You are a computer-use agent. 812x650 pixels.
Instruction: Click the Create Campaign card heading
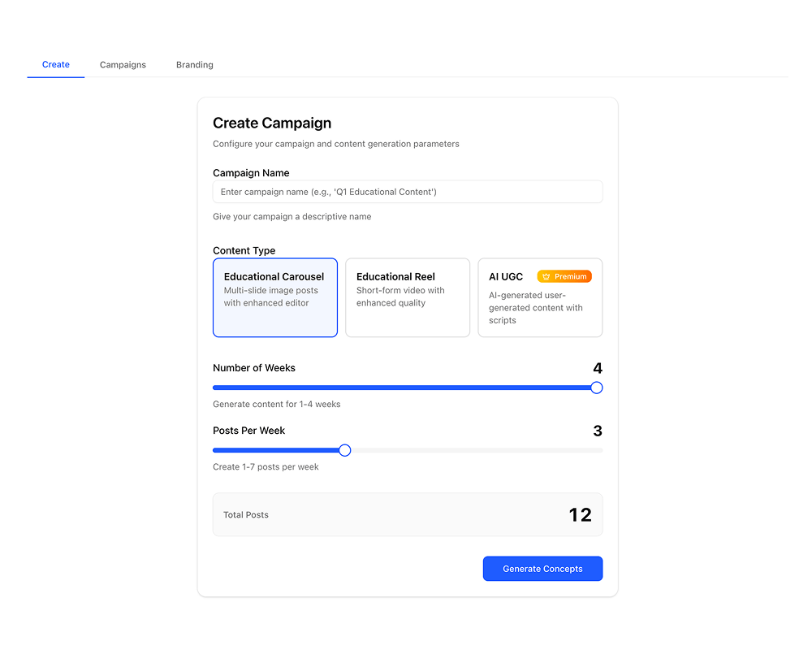click(x=272, y=123)
